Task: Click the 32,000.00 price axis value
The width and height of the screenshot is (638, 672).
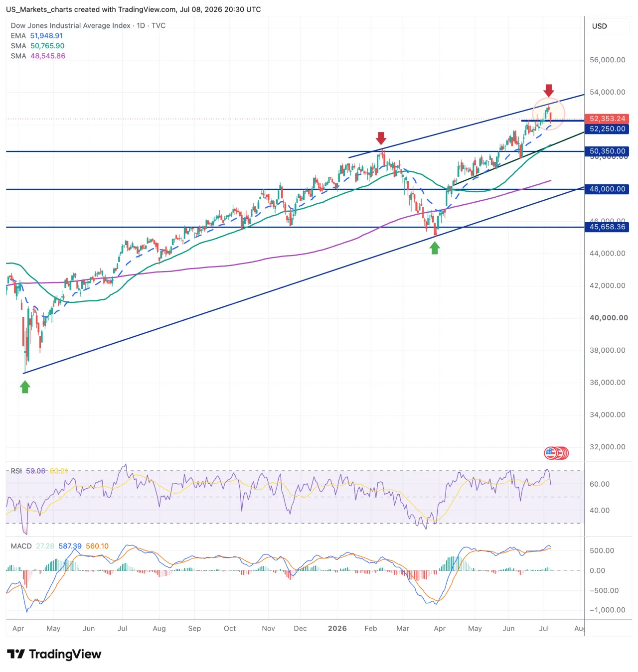Action: pyautogui.click(x=607, y=447)
